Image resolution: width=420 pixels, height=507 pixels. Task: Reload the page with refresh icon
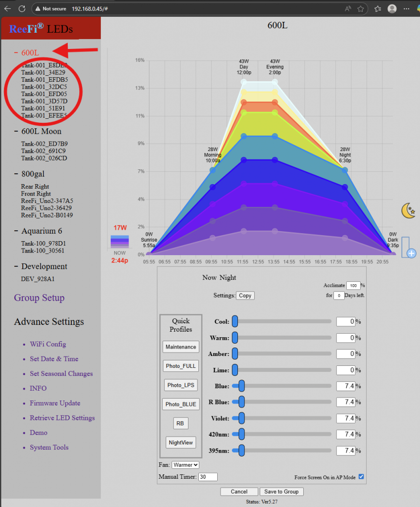22,8
